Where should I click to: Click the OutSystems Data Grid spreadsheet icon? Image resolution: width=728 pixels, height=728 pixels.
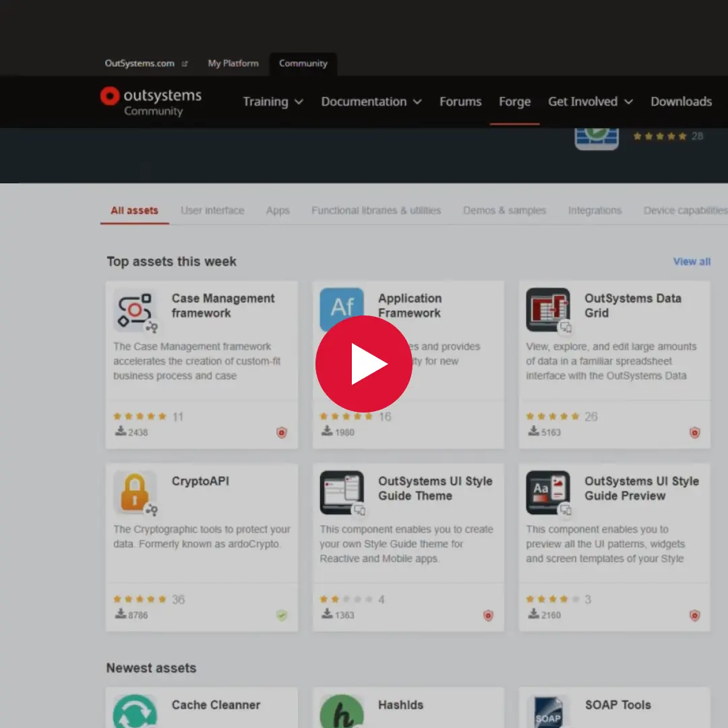[548, 309]
